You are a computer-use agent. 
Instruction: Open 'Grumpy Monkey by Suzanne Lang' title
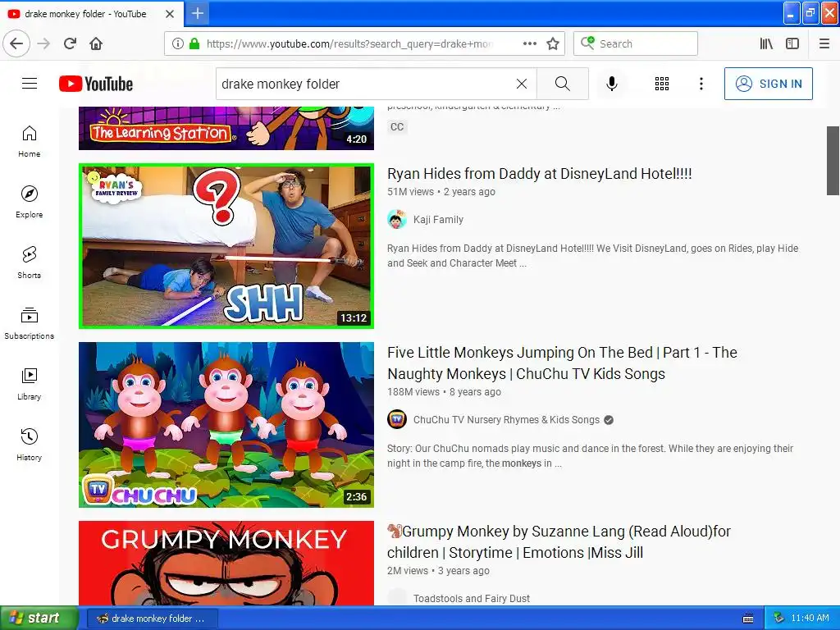[x=559, y=541]
